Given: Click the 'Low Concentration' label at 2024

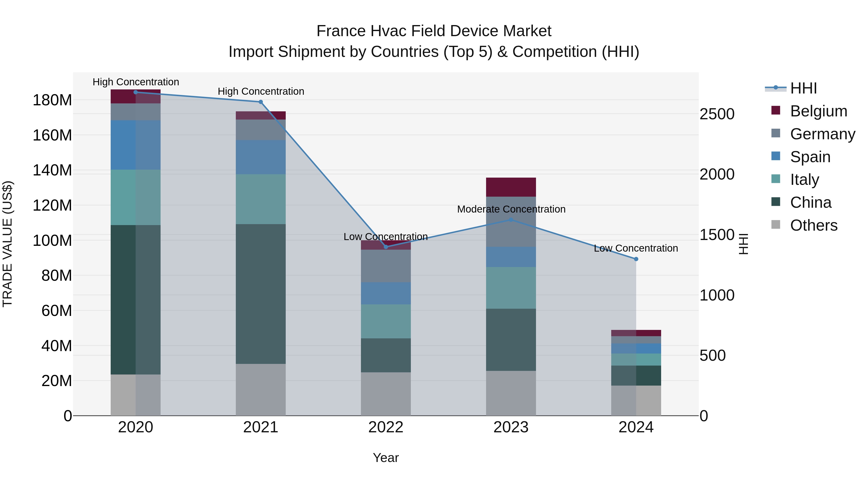Looking at the screenshot, I should tap(636, 248).
